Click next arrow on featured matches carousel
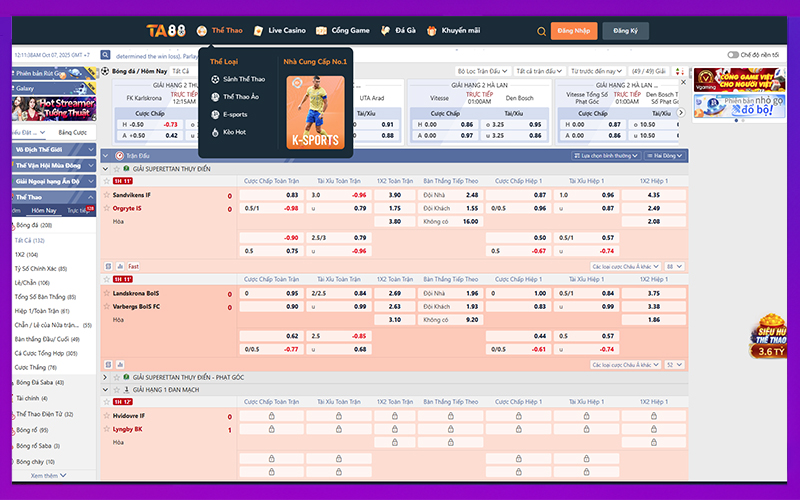 coord(681,112)
